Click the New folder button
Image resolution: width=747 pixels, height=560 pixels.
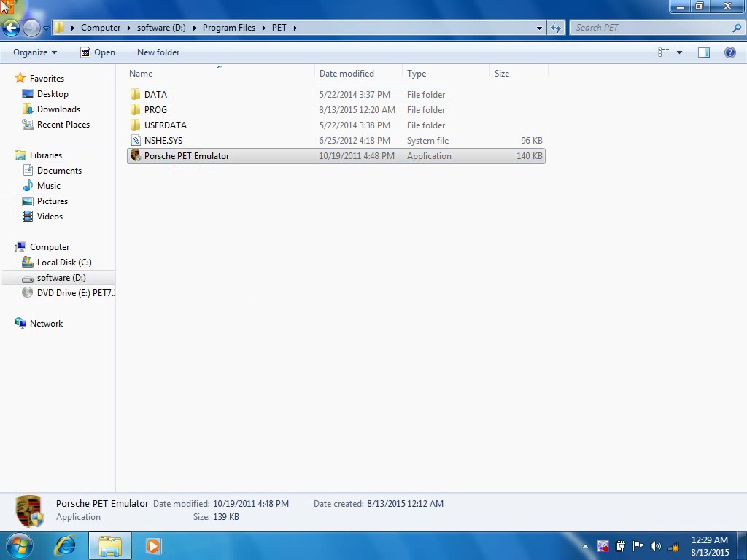[158, 52]
